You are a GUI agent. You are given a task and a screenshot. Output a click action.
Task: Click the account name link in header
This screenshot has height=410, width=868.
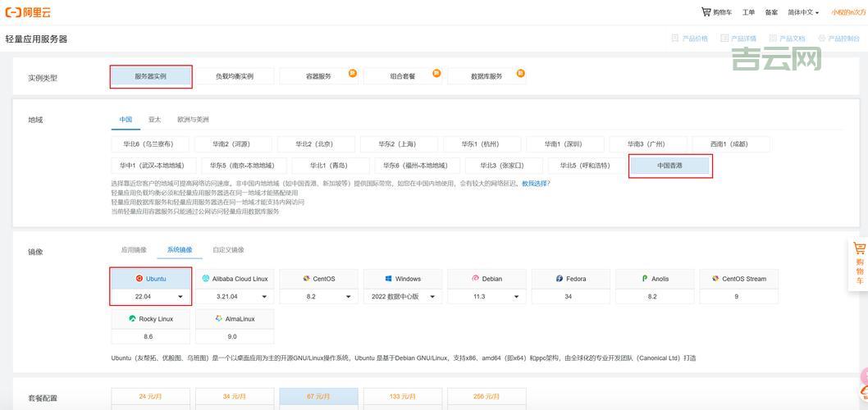(x=848, y=12)
